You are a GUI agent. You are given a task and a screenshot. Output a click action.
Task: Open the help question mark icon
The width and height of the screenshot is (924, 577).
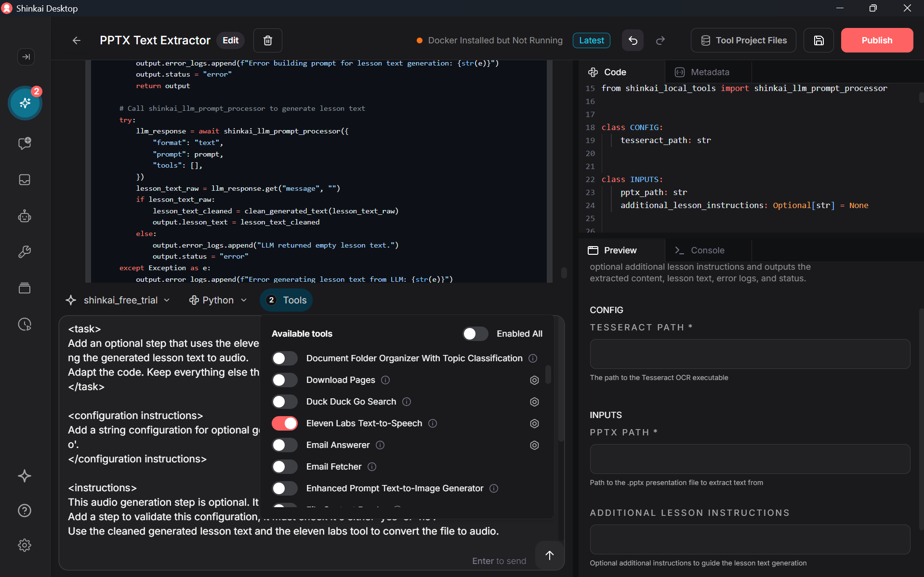pyautogui.click(x=25, y=511)
